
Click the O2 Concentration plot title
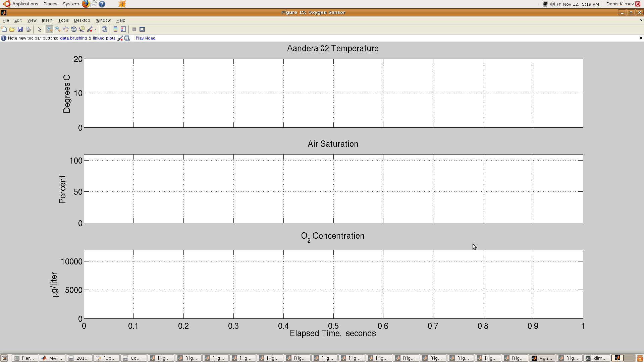(333, 236)
